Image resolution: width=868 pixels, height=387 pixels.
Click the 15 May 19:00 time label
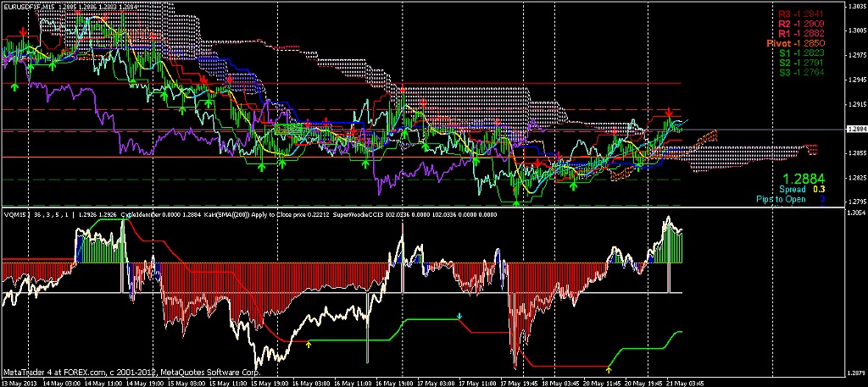[270, 382]
